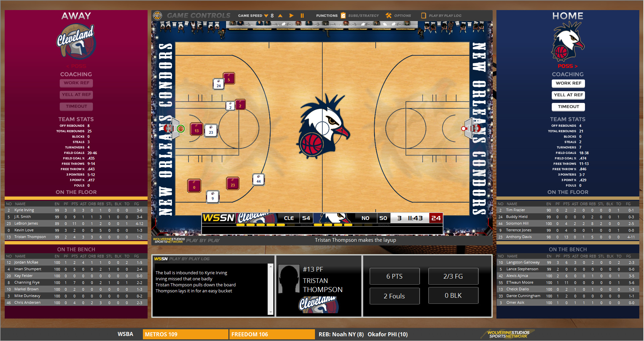Click the away team Work Ref button
Image resolution: width=644 pixels, height=341 pixels.
76,83
